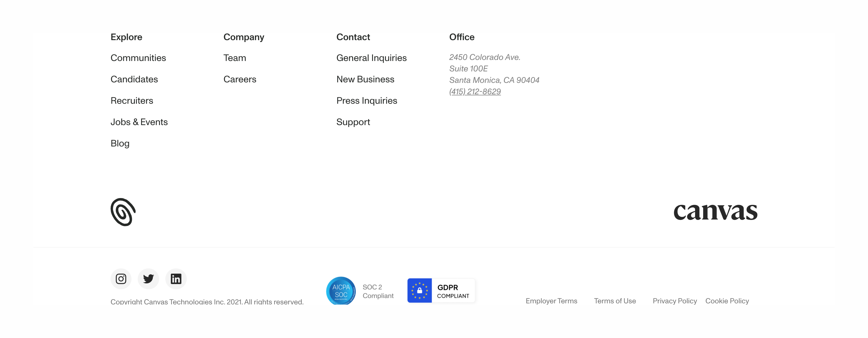Screen dimensions: 868x338
Task: Open the LinkedIn social icon
Action: pos(176,279)
